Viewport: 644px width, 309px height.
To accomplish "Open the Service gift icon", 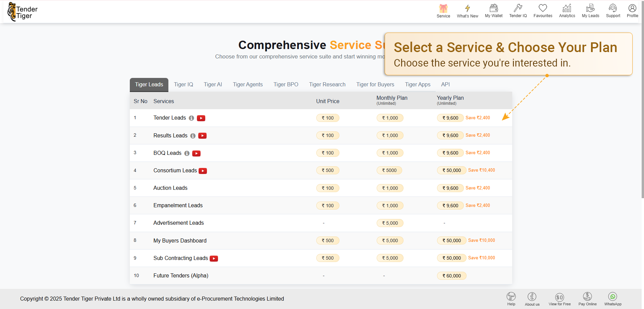I will click(443, 9).
